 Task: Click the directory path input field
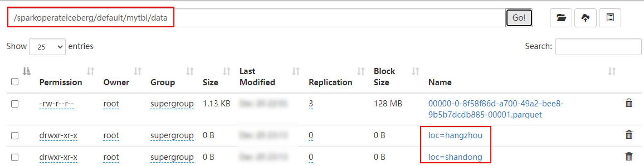tap(256, 18)
